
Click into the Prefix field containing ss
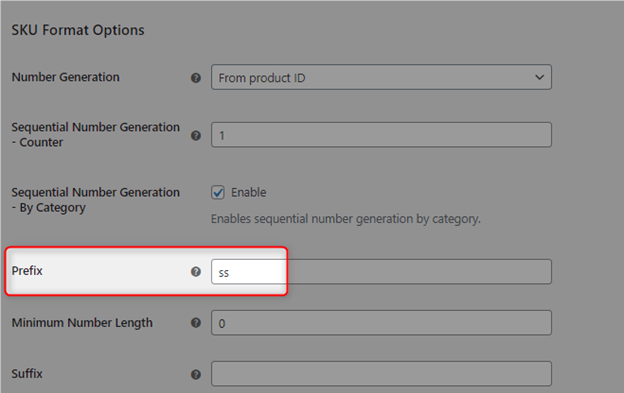tap(381, 272)
